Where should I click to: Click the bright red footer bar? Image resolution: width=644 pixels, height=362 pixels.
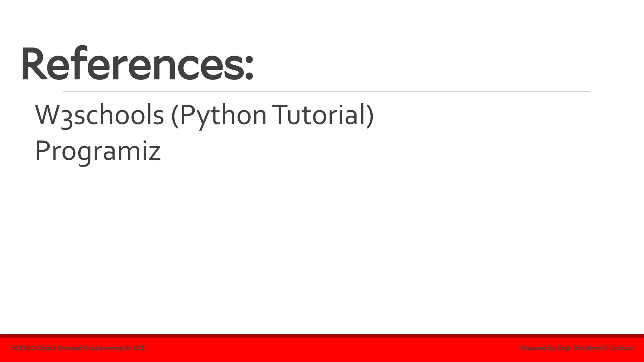[x=322, y=350]
